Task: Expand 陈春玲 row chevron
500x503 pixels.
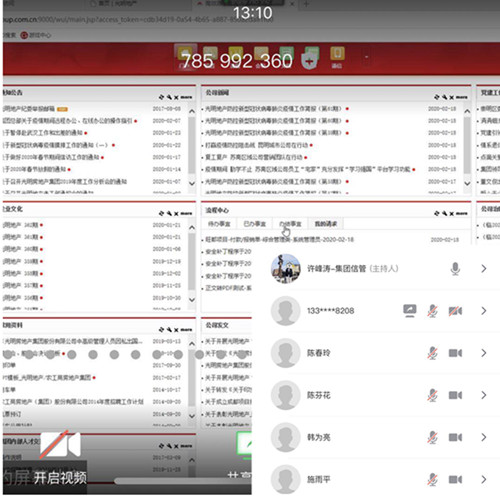Action: click(x=484, y=353)
